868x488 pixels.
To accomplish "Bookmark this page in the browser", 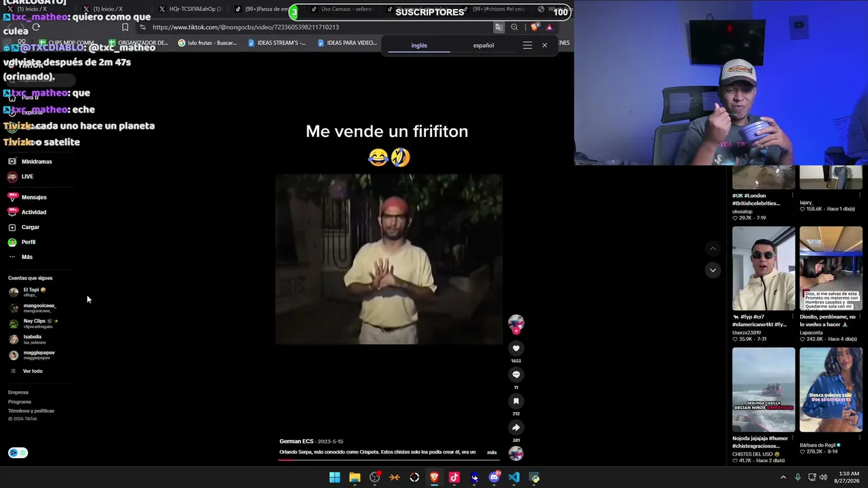I will tap(125, 27).
